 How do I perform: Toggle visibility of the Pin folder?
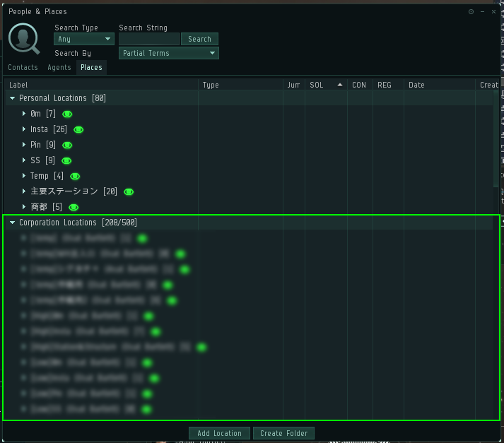[68, 145]
